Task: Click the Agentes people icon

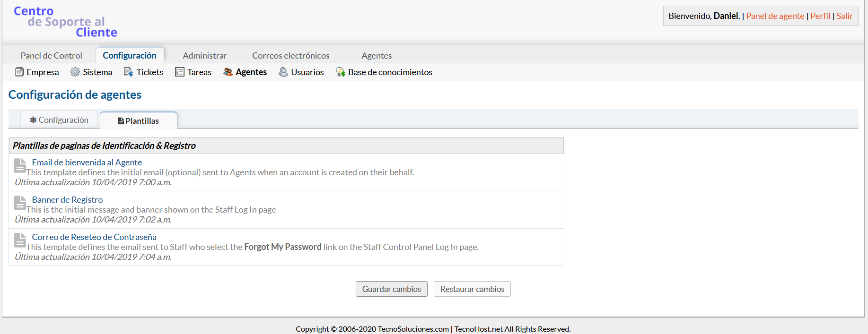Action: pos(228,72)
